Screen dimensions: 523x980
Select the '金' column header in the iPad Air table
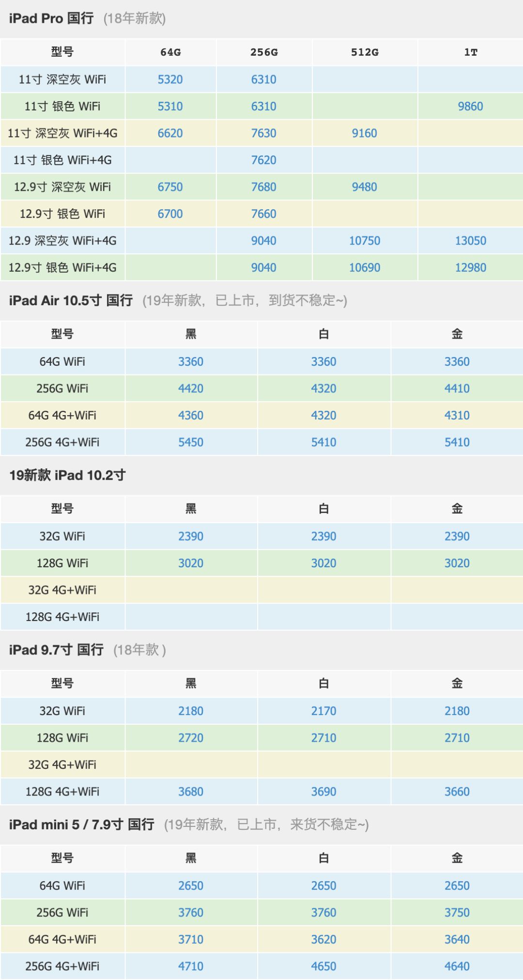(x=457, y=334)
